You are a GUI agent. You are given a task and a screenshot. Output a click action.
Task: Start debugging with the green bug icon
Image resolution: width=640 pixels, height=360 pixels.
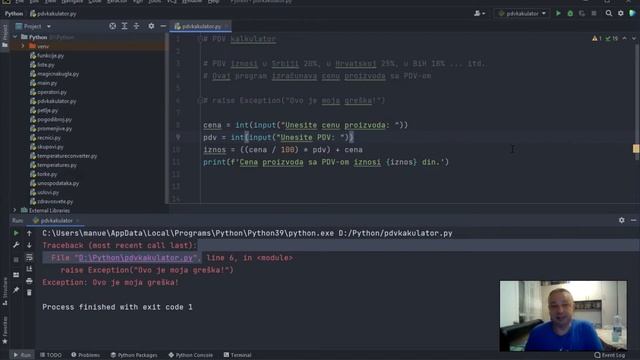tap(570, 13)
